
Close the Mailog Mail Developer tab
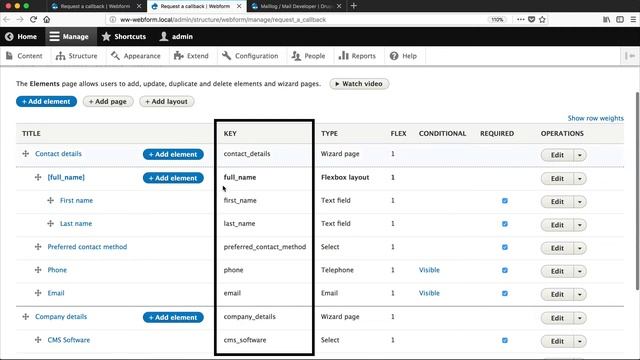point(339,6)
